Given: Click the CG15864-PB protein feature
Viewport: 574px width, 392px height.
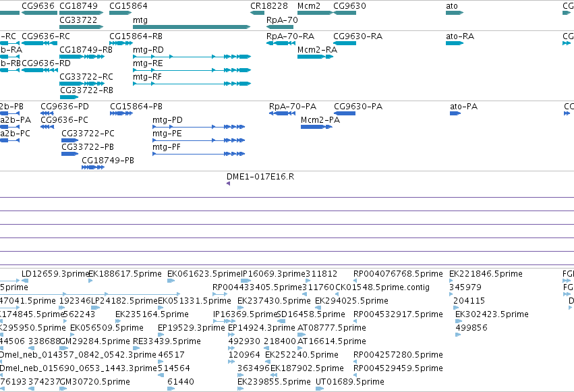Looking at the screenshot, I should point(121,113).
